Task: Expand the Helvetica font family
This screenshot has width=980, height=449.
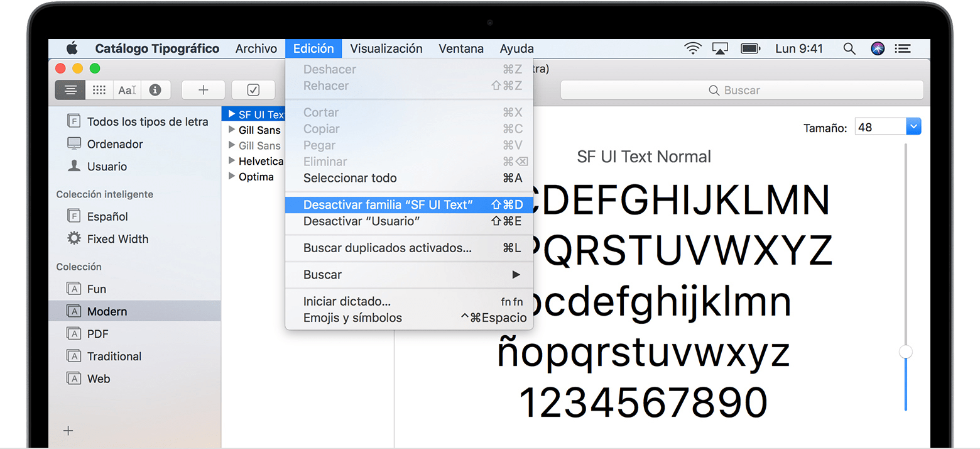Action: [x=232, y=160]
